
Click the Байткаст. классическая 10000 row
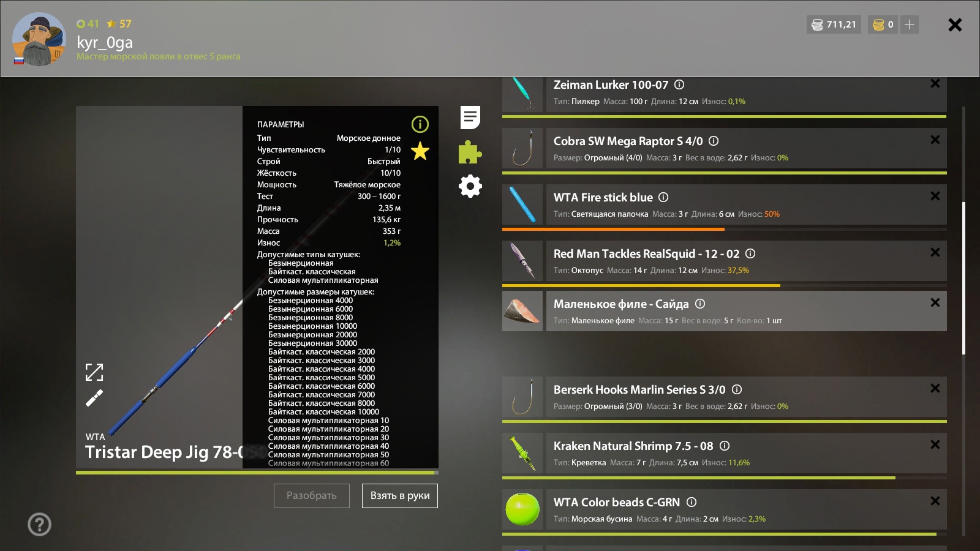323,412
